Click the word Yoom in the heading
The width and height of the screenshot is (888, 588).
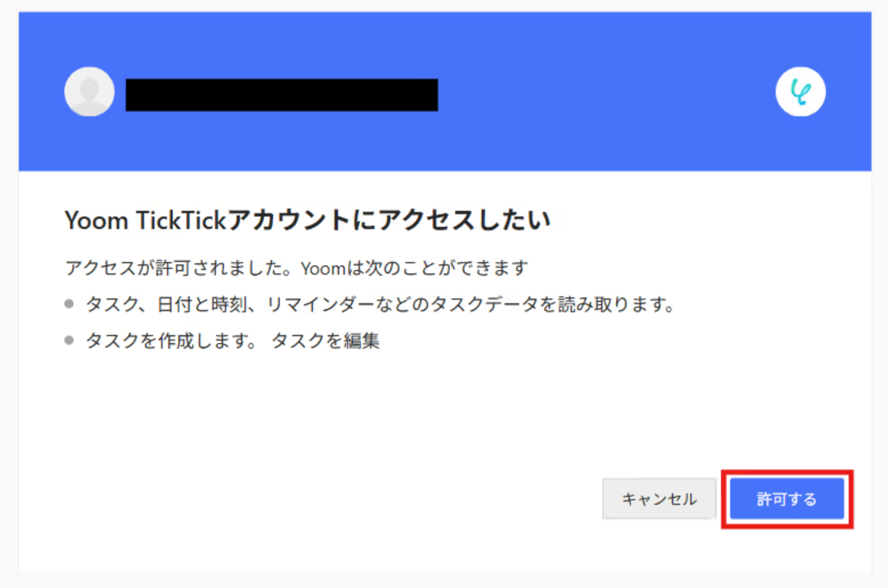tap(96, 220)
